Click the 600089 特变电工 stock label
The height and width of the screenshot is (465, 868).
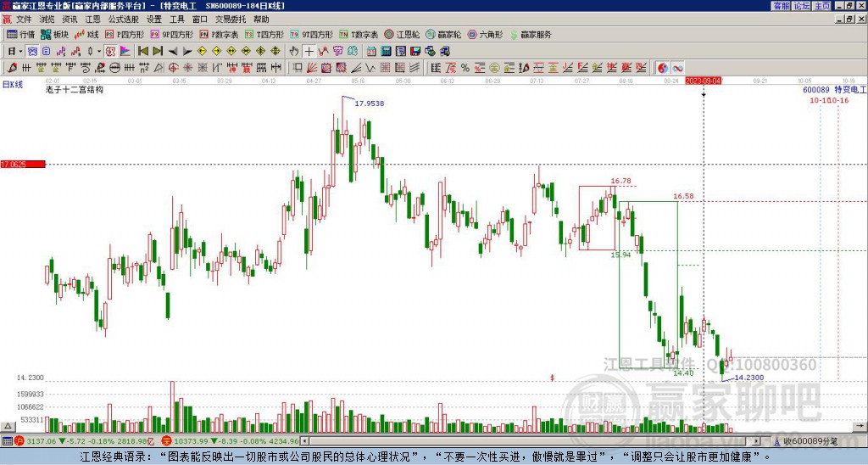(x=834, y=90)
